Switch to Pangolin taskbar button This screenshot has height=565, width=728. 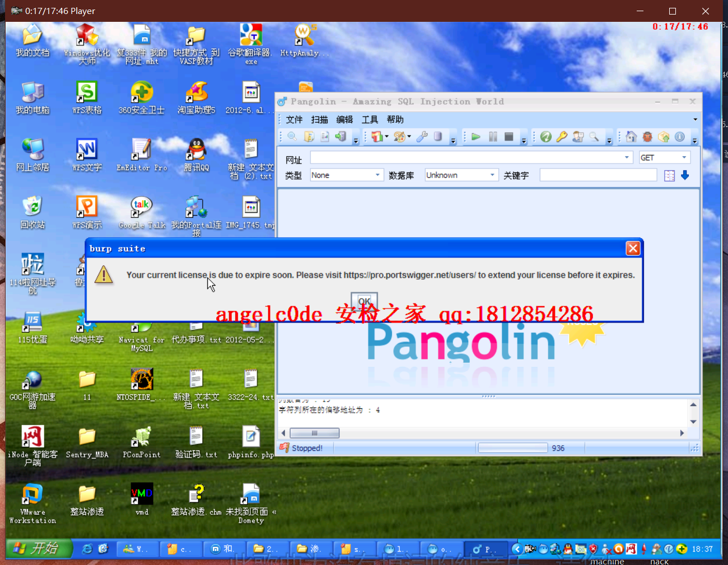486,549
